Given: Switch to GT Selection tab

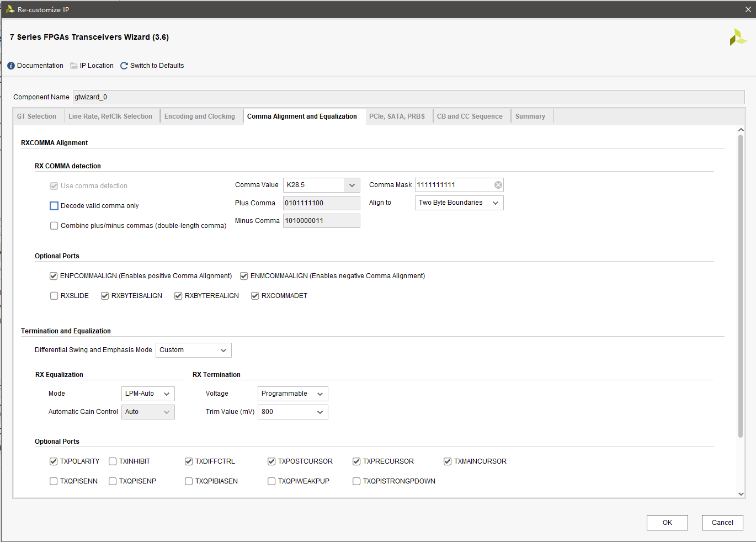Looking at the screenshot, I should [x=36, y=116].
